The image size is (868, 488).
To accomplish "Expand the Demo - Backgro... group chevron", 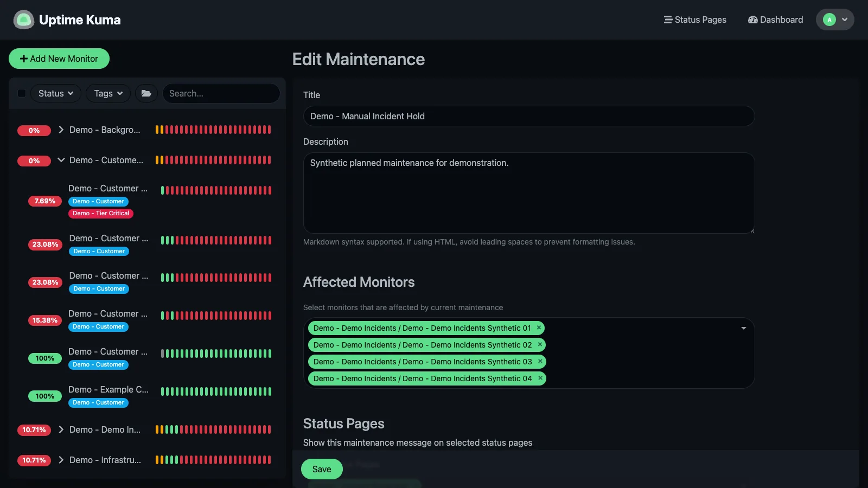I will 61,130.
